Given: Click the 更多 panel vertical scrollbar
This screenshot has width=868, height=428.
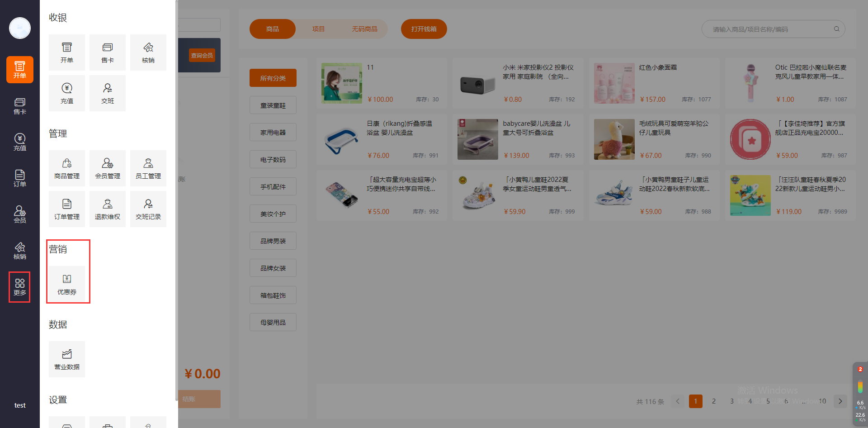Looking at the screenshot, I should 176,200.
